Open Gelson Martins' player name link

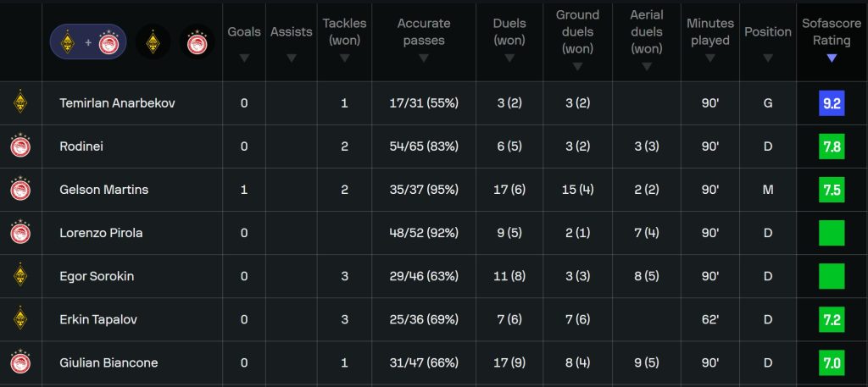point(103,190)
